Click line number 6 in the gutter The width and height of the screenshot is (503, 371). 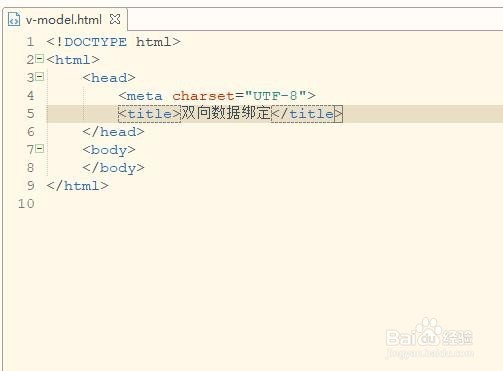(30, 132)
